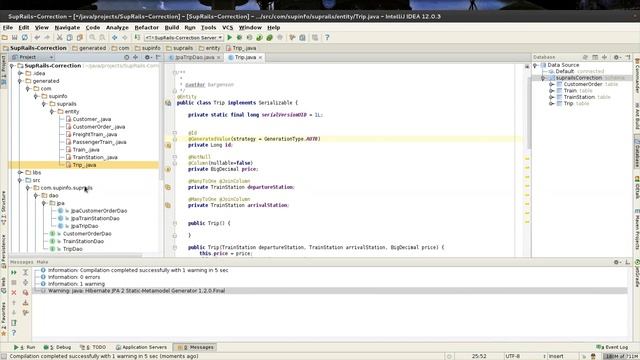
Task: Open the Build menu
Action: (172, 27)
